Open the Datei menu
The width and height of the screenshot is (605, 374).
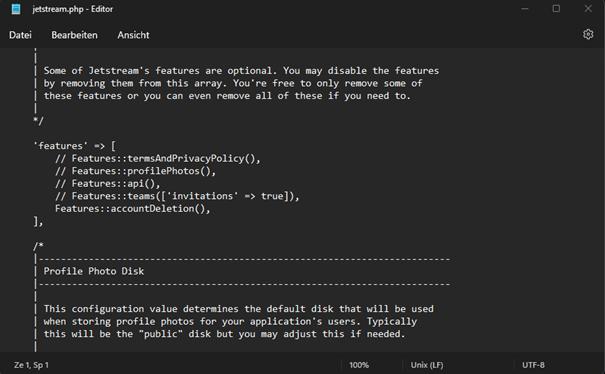point(20,35)
